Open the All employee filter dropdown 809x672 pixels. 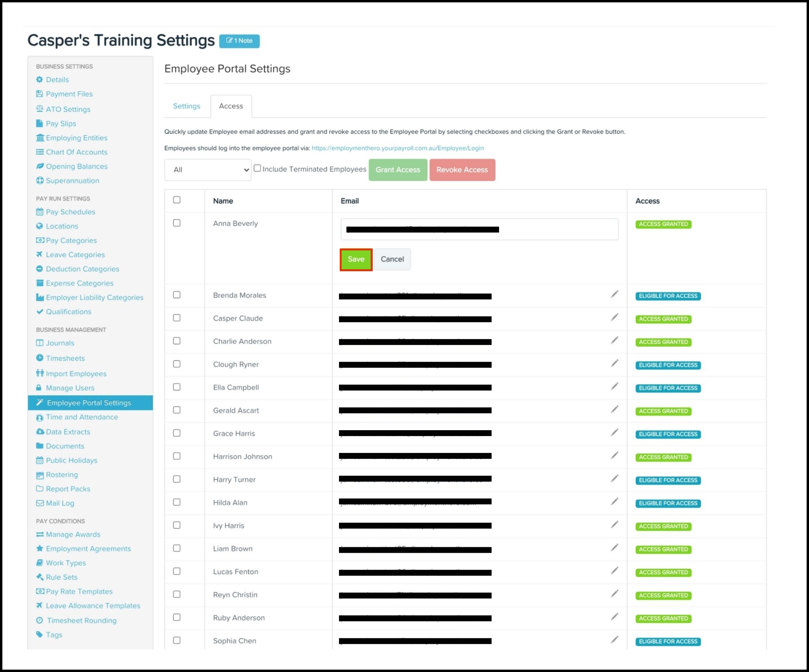coord(208,170)
